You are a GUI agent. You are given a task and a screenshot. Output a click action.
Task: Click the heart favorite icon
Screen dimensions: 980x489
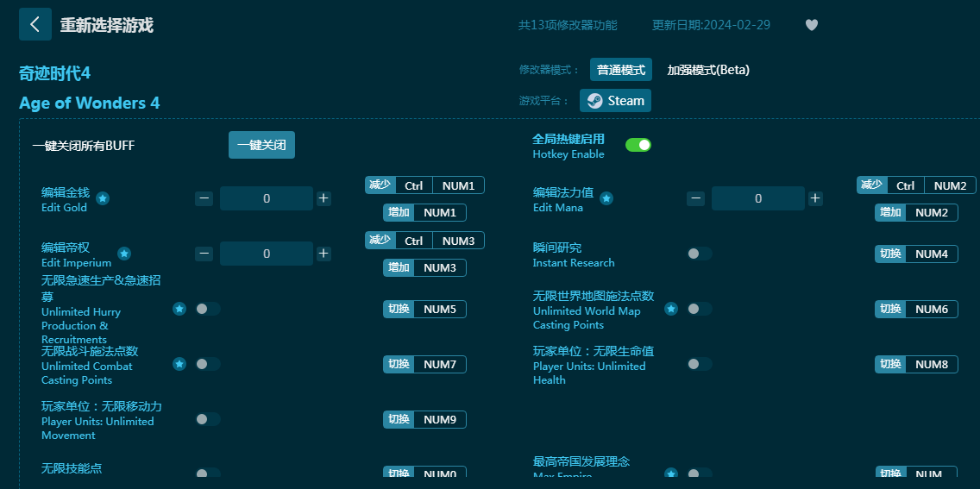pos(811,25)
